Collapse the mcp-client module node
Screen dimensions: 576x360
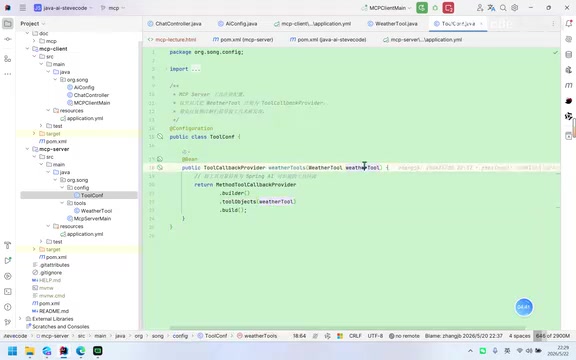coord(27,49)
